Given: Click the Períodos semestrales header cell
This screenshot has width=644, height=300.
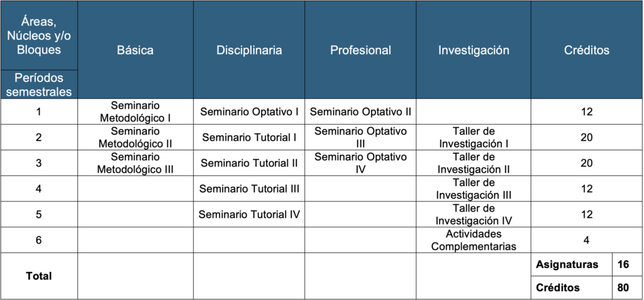Looking at the screenshot, I should coord(39,84).
